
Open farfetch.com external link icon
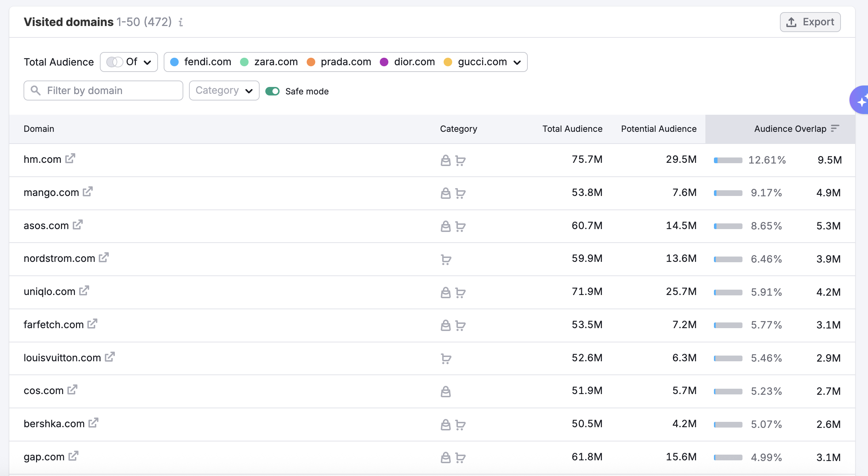pyautogui.click(x=92, y=324)
